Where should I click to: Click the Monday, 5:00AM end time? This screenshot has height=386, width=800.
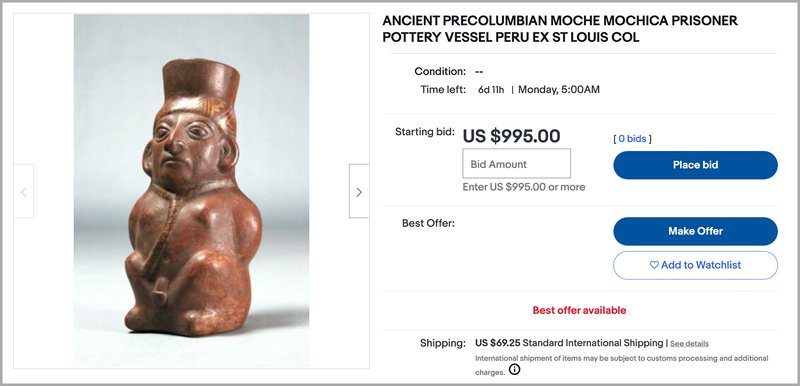coord(559,90)
